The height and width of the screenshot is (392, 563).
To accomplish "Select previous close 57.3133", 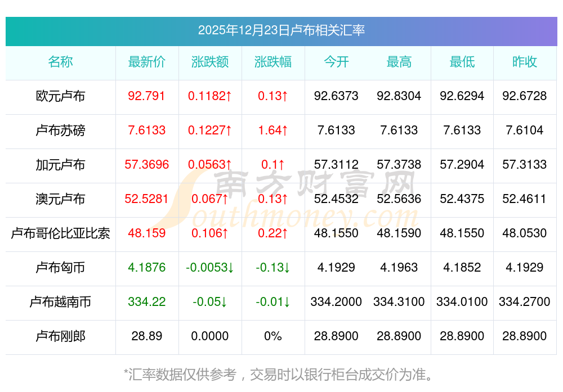I will click(525, 165).
